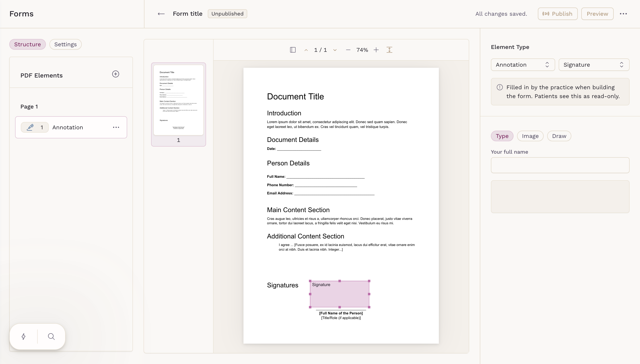Select the Type signature mode
Image resolution: width=640 pixels, height=364 pixels.
coord(502,136)
